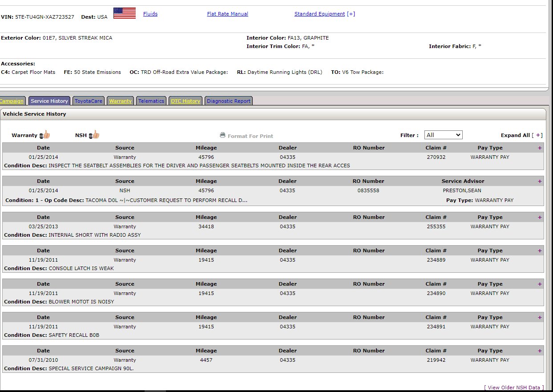Click the Vehicle Service History panel title
This screenshot has height=392, width=553.
point(34,114)
